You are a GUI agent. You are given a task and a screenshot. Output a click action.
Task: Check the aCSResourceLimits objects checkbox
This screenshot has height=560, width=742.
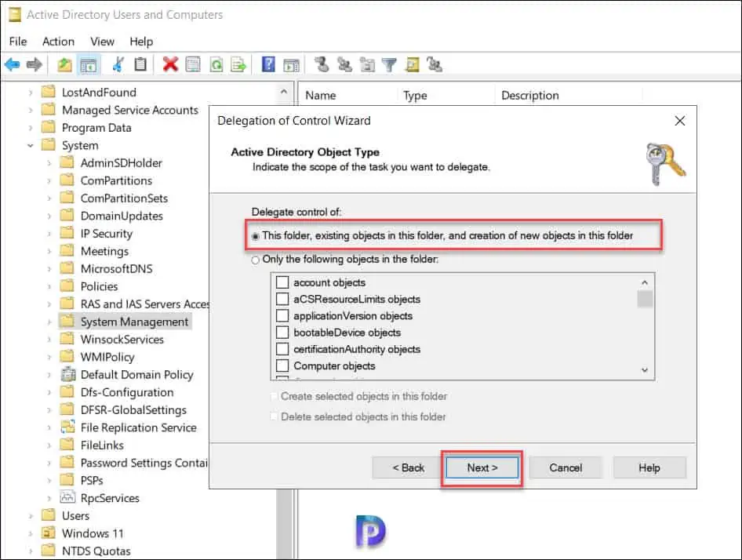click(x=282, y=299)
